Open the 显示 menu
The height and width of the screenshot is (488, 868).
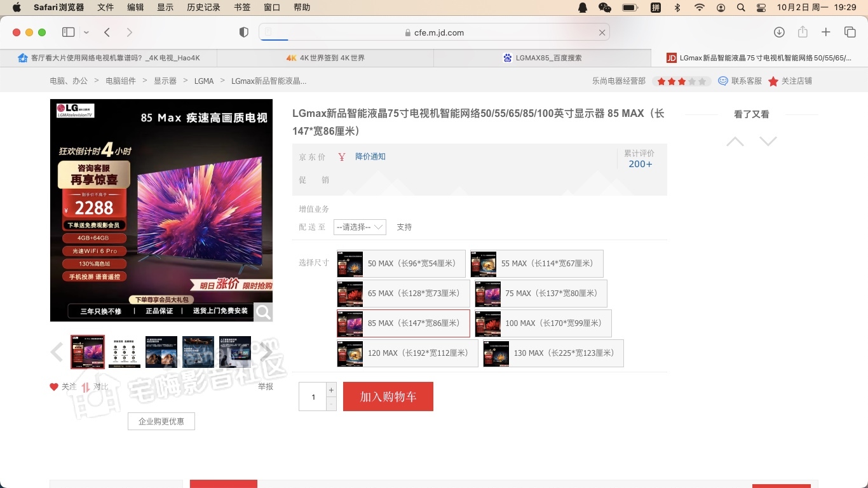165,8
